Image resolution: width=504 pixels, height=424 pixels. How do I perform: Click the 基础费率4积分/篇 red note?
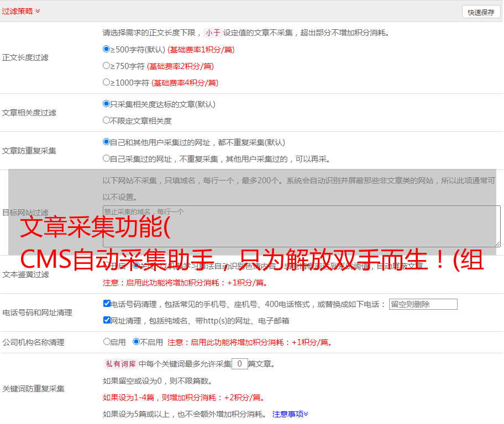point(185,83)
